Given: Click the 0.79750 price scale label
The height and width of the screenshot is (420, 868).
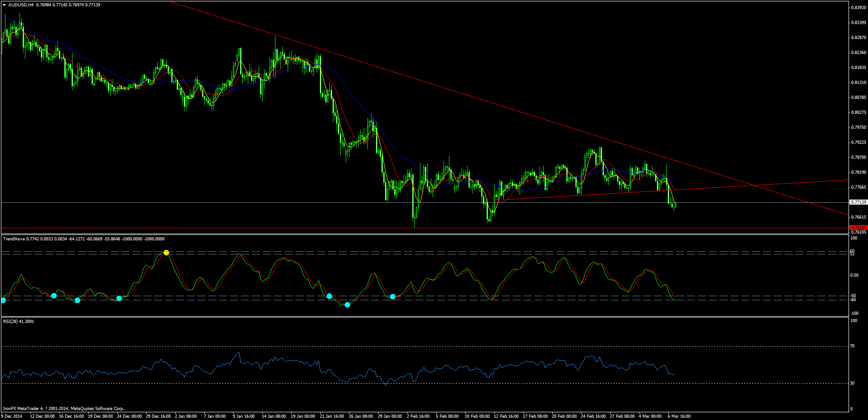Looking at the screenshot, I should click(x=859, y=127).
